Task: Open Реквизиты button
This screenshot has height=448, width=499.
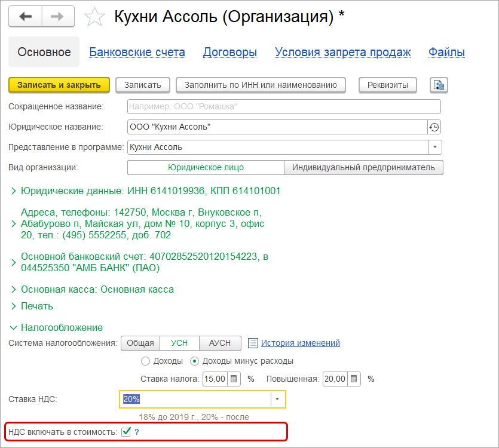Action: pos(388,85)
